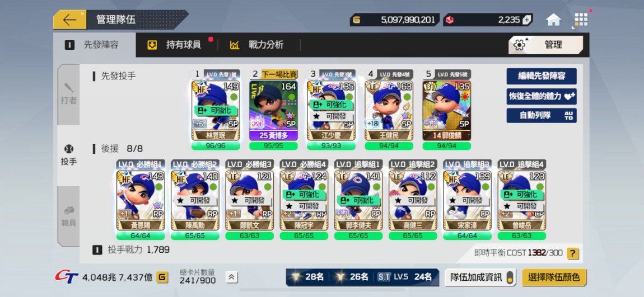The width and height of the screenshot is (644, 297).
Task: Select the 打者 batter sidebar tab
Action: coord(68,95)
